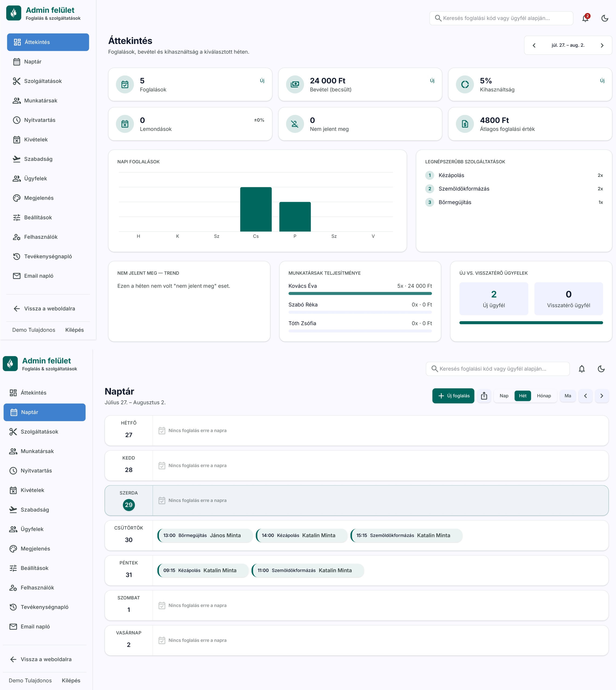
Task: Open Kivételek in the Áttekintés page sidebar
Action: coord(48,139)
